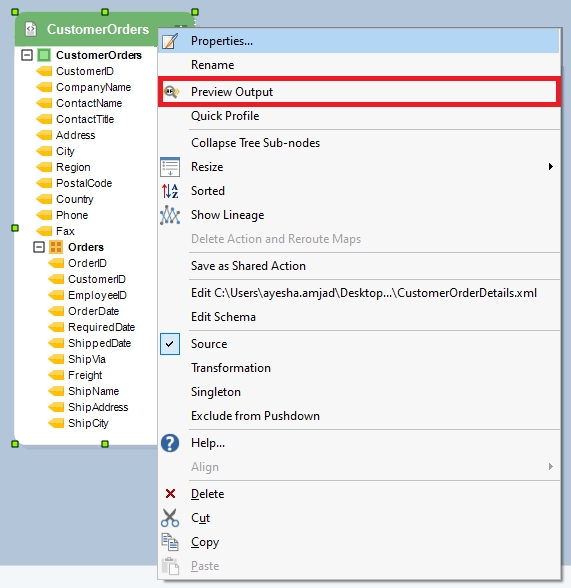The width and height of the screenshot is (571, 588).
Task: Select Edit Schema menu entry
Action: 223,317
